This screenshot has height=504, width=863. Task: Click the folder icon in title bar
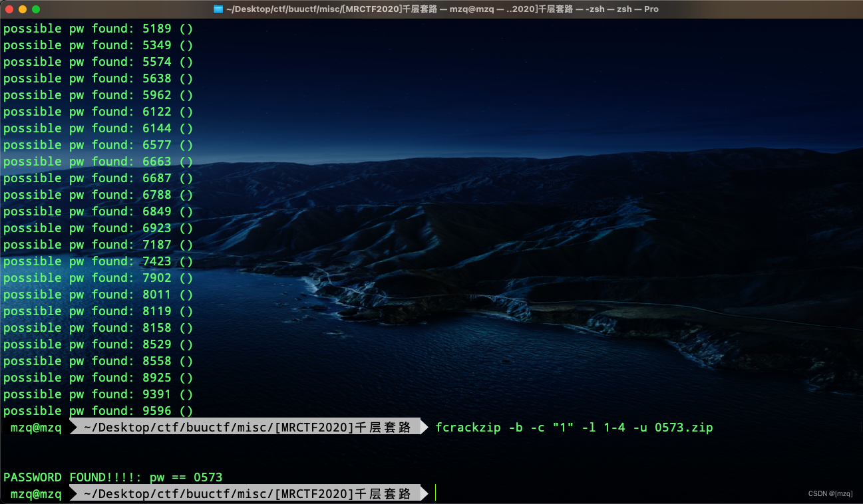(218, 9)
